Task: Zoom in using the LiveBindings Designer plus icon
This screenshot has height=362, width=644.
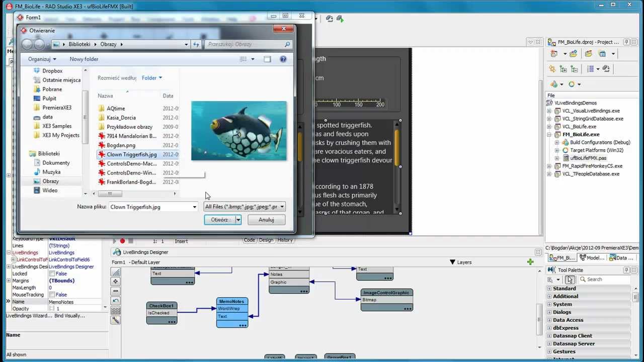Action: [116, 282]
